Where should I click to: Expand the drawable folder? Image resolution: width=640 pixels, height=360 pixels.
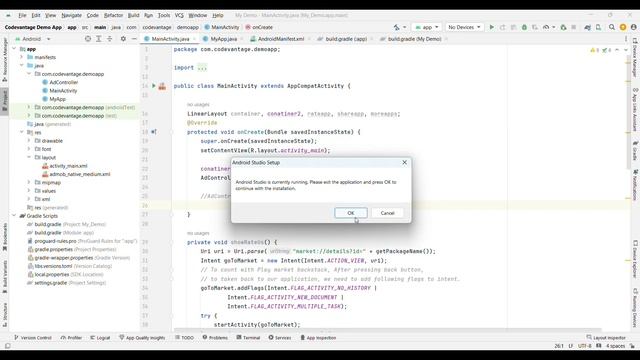[x=29, y=140]
